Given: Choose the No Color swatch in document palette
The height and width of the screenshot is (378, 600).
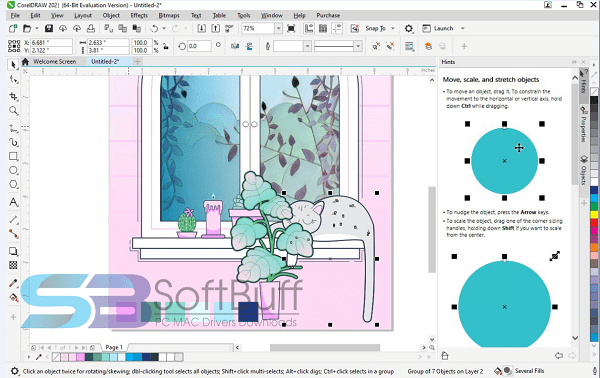Looking at the screenshot, I should click(x=56, y=357).
